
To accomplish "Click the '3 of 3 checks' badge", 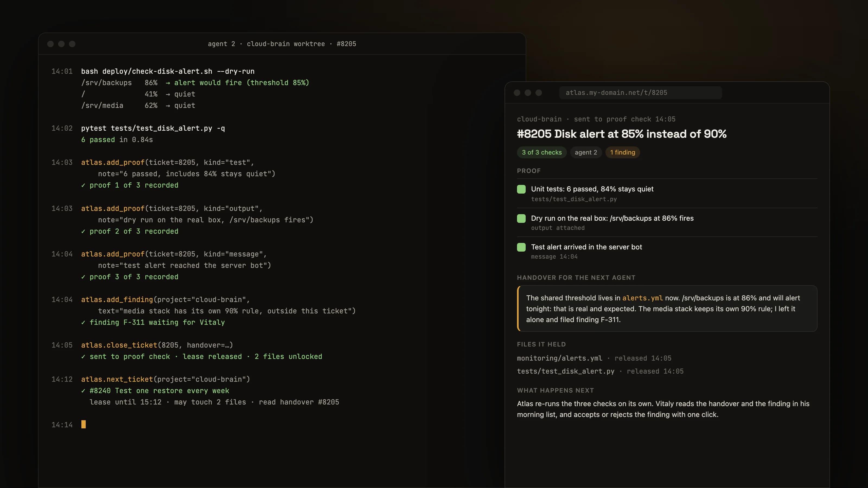I will 542,152.
